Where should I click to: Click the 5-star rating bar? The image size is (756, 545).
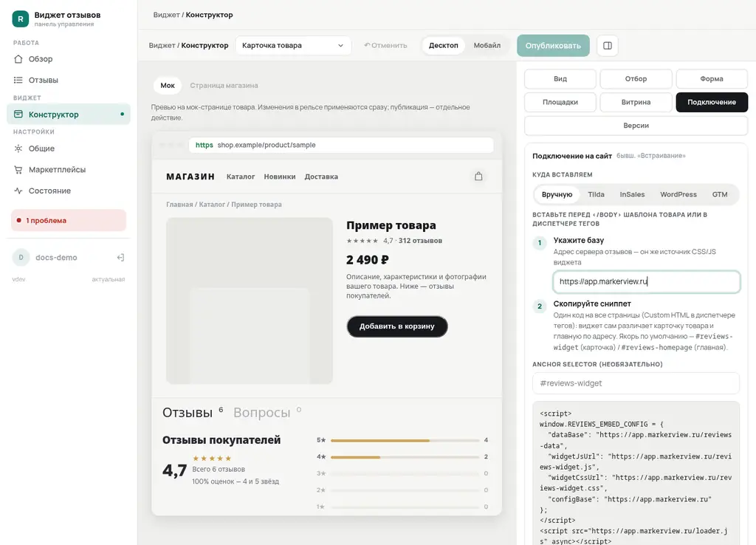[405, 440]
